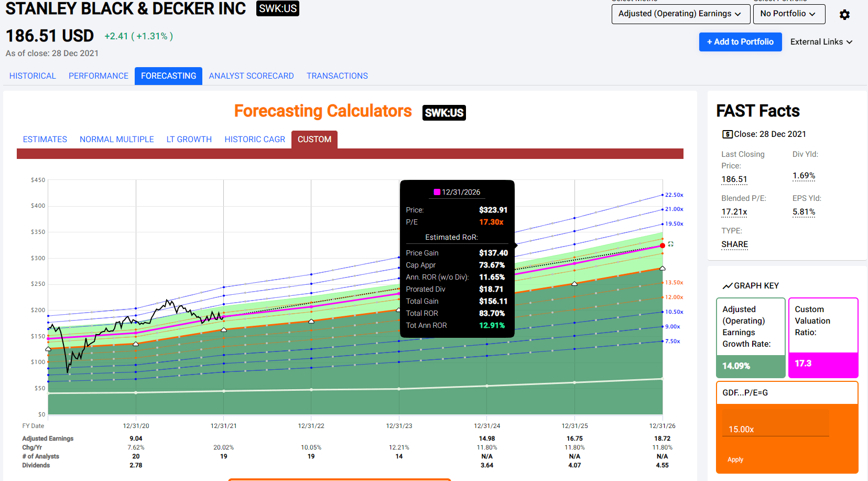868x481 pixels.
Task: Click the GDF...P/E=G legend header
Action: (x=787, y=393)
